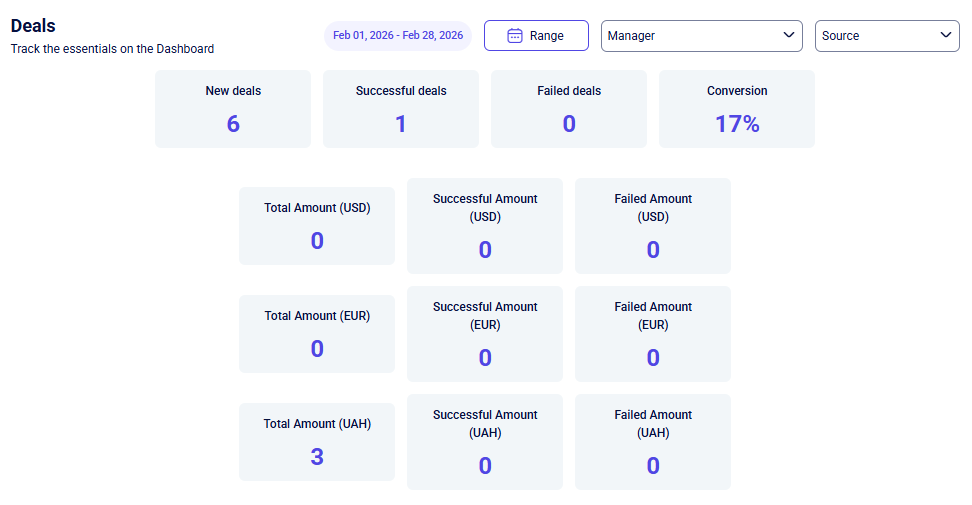Click the Failed Amount (EUR) card

coord(653,334)
